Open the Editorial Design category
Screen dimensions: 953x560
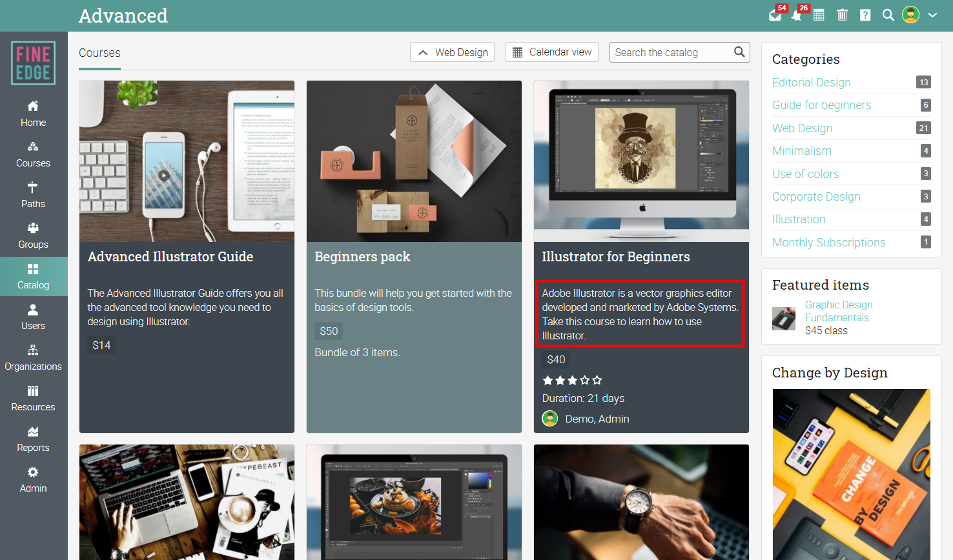pos(811,83)
